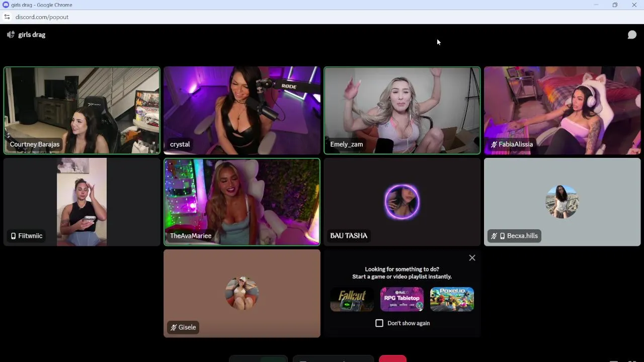This screenshot has width=644, height=362.
Task: Start the Poxel.io game activity
Action: (452, 299)
